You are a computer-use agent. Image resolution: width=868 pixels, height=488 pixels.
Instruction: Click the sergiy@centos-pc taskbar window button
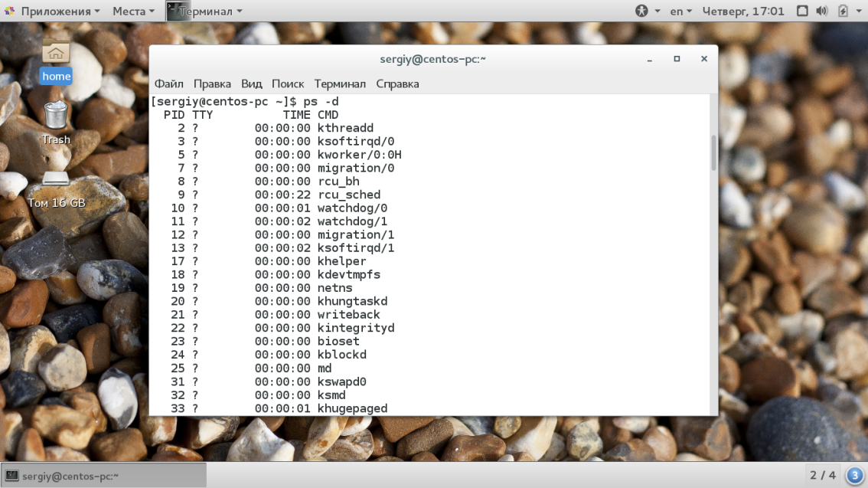[103, 475]
